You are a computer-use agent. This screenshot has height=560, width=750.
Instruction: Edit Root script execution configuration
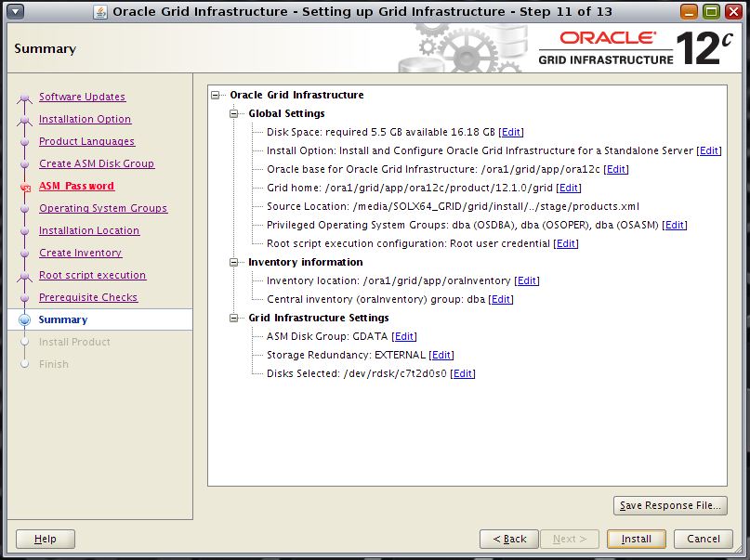pyautogui.click(x=566, y=243)
